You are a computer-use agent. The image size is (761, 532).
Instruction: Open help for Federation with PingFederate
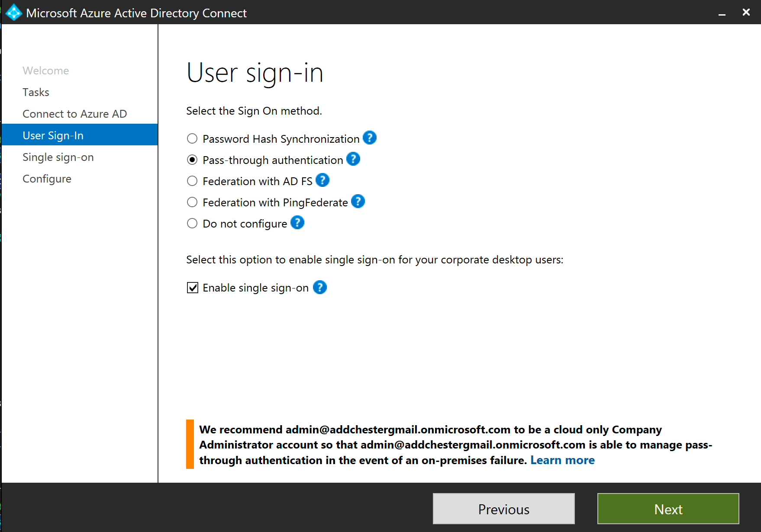pyautogui.click(x=358, y=202)
